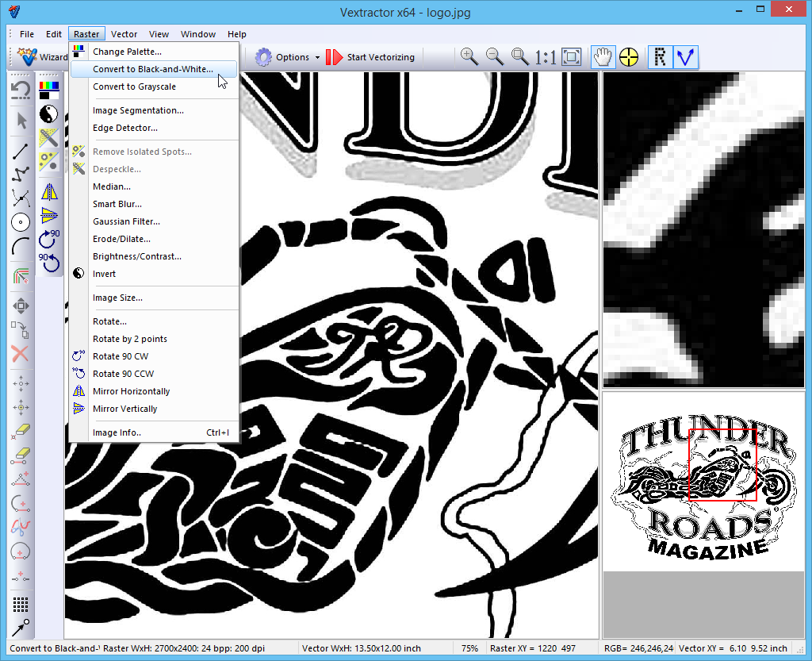Toggle the yellow crosshair target tool
Screen dimensions: 812x661
point(629,56)
